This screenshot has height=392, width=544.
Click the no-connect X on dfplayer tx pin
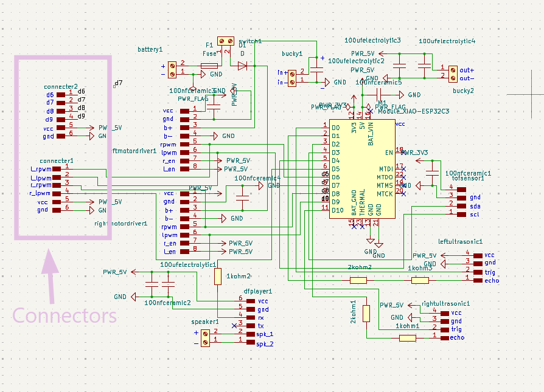pyautogui.click(x=234, y=326)
